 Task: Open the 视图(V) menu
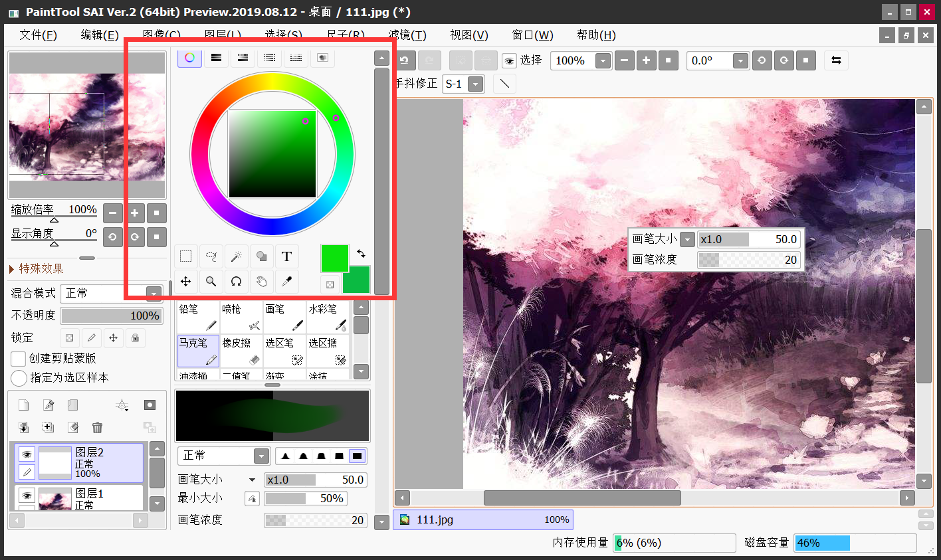(x=469, y=35)
